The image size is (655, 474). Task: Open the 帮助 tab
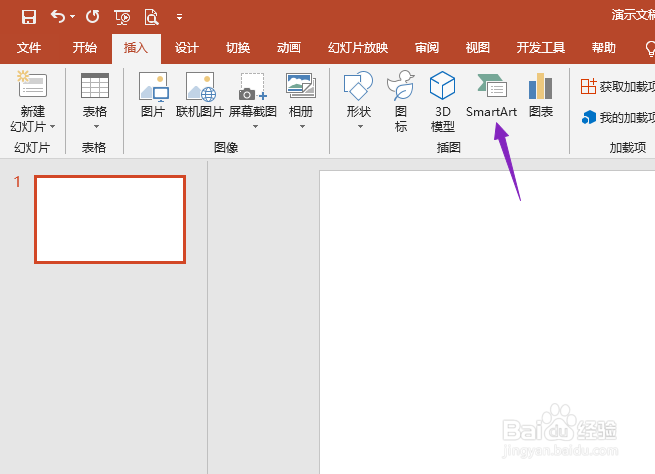point(604,48)
